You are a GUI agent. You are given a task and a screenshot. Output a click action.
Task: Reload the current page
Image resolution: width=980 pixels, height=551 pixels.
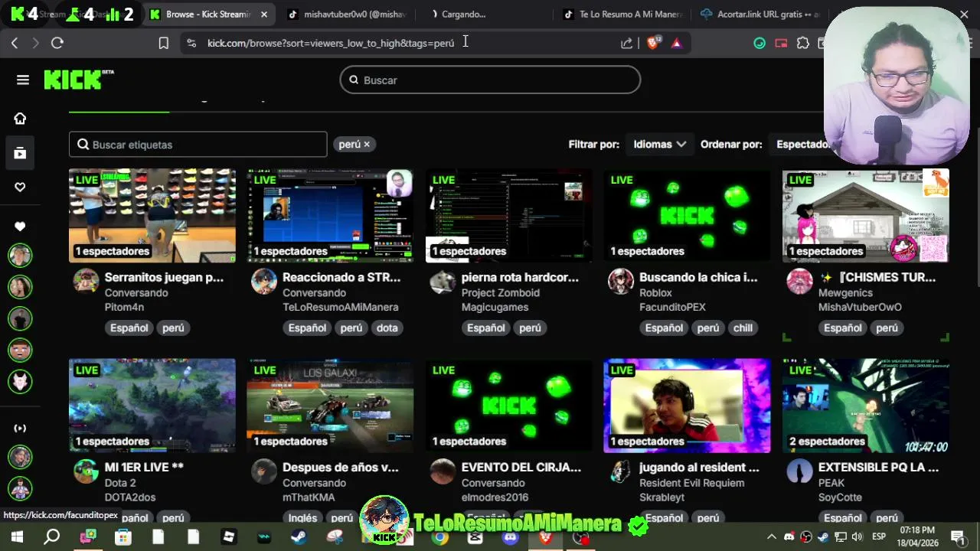[57, 43]
